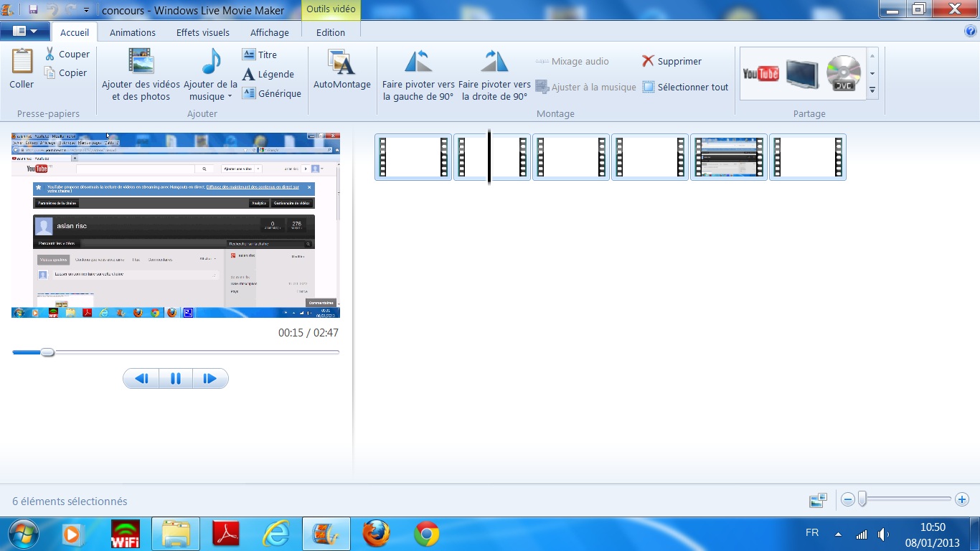Open the FR input language selector

pyautogui.click(x=812, y=533)
